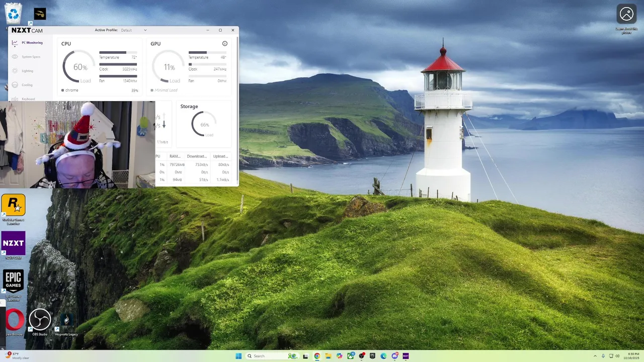Click the taskbar Search box

click(271, 356)
